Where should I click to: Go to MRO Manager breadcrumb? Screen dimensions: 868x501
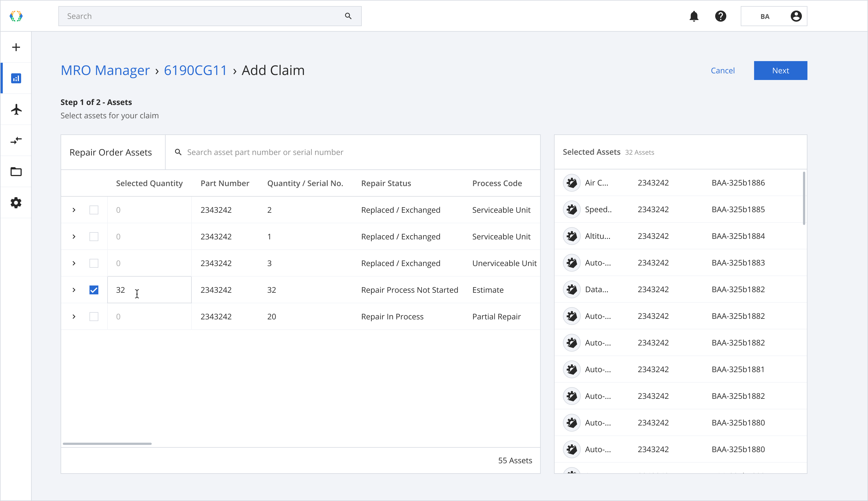[105, 70]
